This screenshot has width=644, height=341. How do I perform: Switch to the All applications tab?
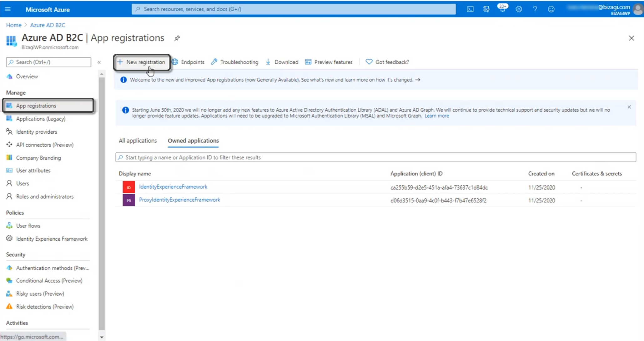[x=138, y=141]
